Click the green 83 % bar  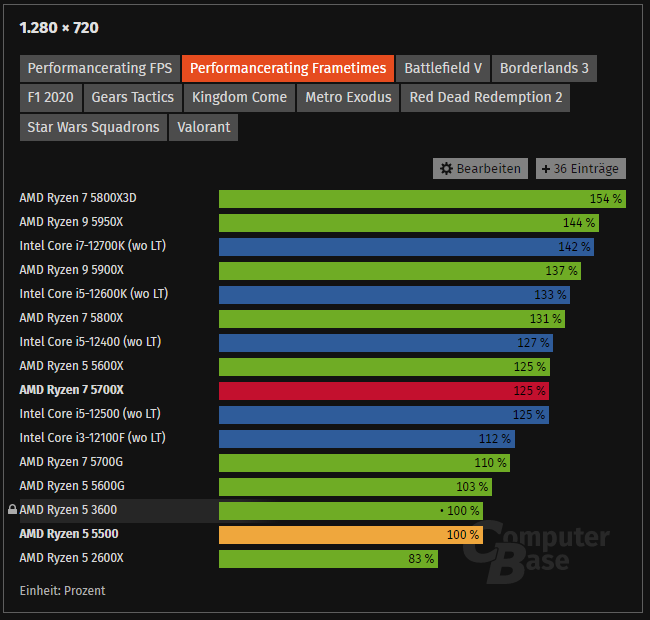pyautogui.click(x=328, y=559)
